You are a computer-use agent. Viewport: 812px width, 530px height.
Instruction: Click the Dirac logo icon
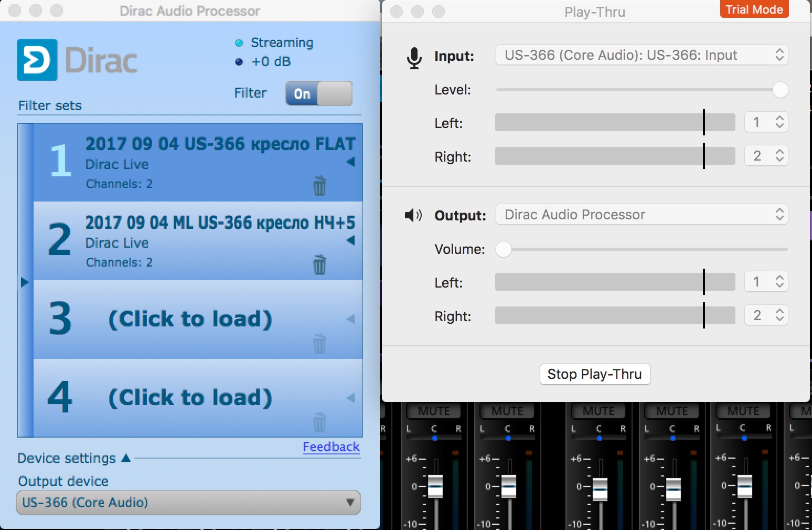click(x=37, y=60)
